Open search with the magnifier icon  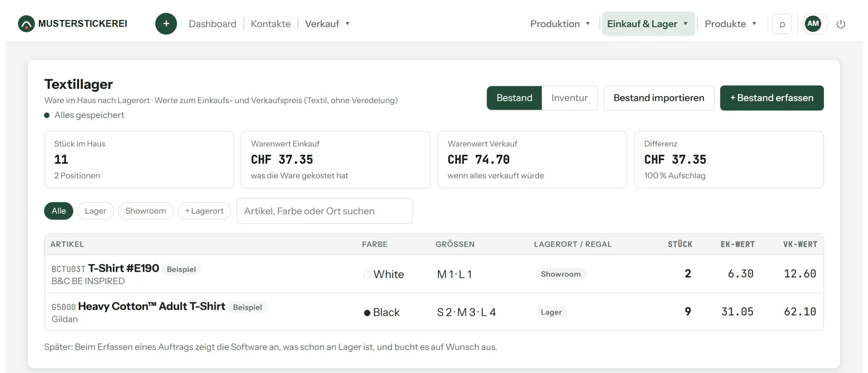pos(782,24)
